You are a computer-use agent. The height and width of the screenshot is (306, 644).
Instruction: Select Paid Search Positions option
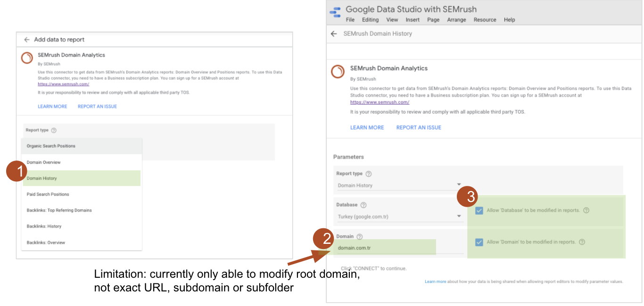coord(82,194)
